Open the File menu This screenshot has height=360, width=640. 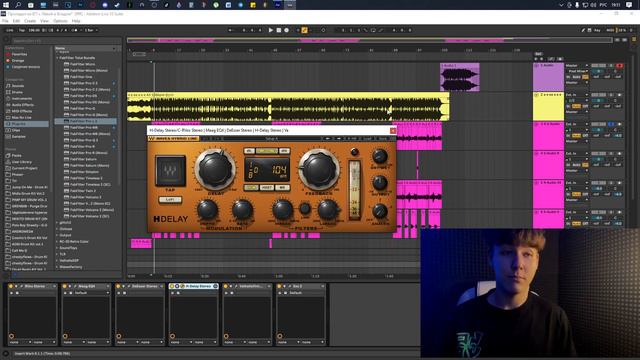point(5,21)
